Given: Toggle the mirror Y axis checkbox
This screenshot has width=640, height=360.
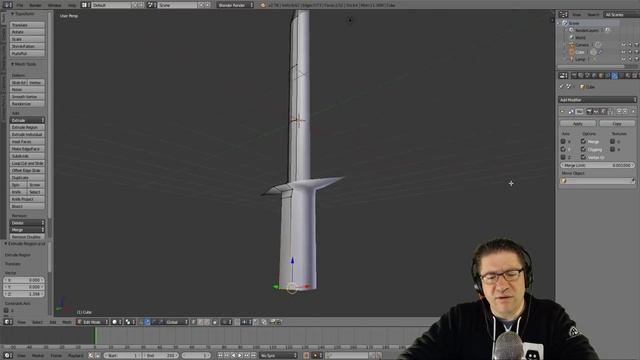Looking at the screenshot, I should point(563,149).
